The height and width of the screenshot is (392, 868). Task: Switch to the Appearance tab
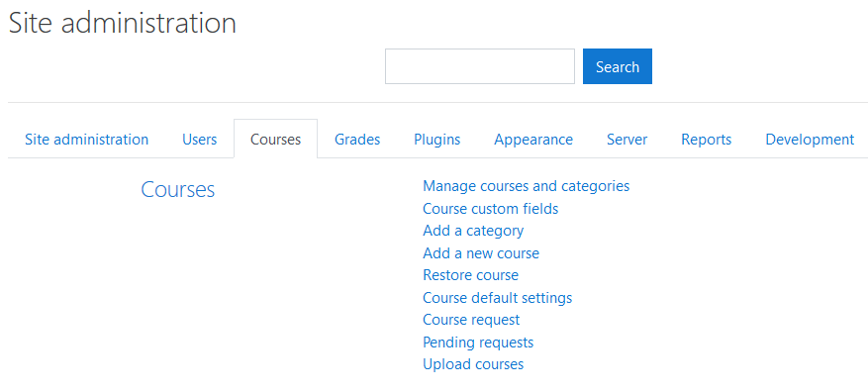pos(533,140)
